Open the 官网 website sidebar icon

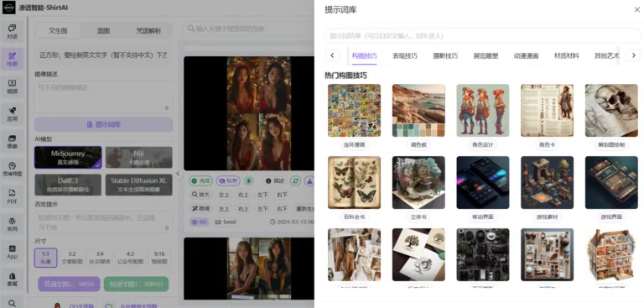[x=13, y=224]
